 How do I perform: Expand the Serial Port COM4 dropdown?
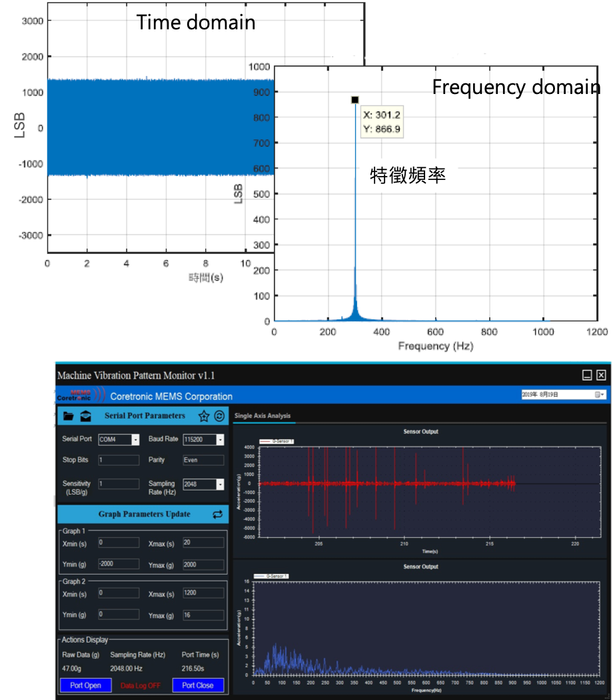[x=135, y=440]
